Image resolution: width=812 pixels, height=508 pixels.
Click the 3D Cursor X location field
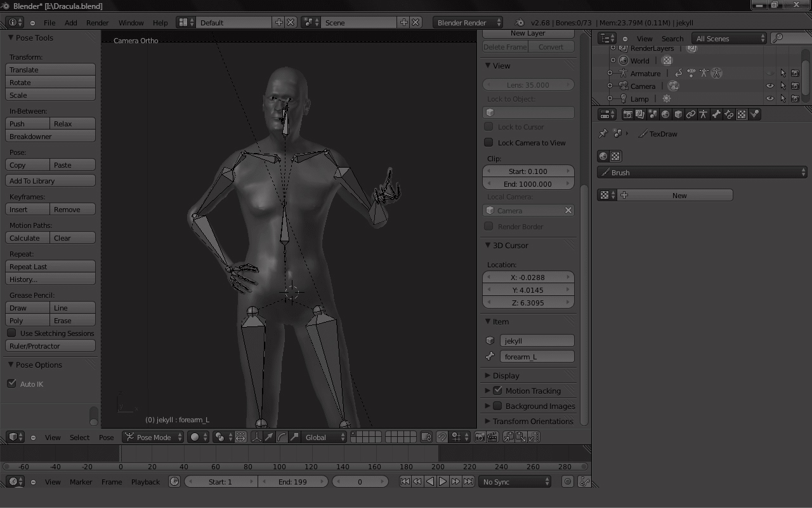(x=528, y=277)
